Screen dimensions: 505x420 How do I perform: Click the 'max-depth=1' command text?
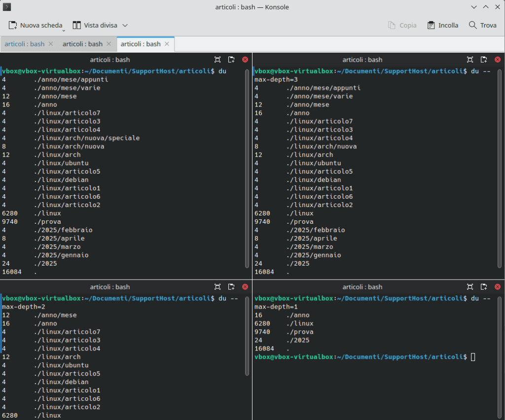276,307
